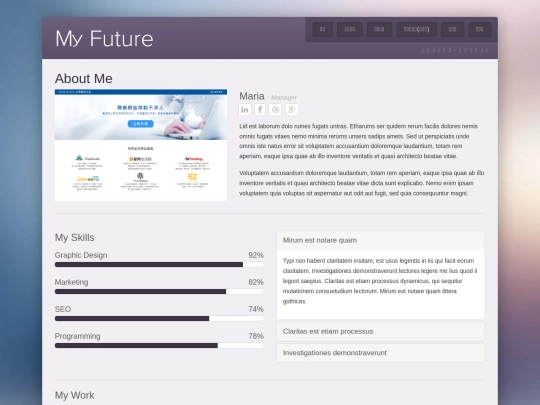Click the paragraph starting 'Lid est laborum dolo'
Screen dimensions: 540x405
359,141
